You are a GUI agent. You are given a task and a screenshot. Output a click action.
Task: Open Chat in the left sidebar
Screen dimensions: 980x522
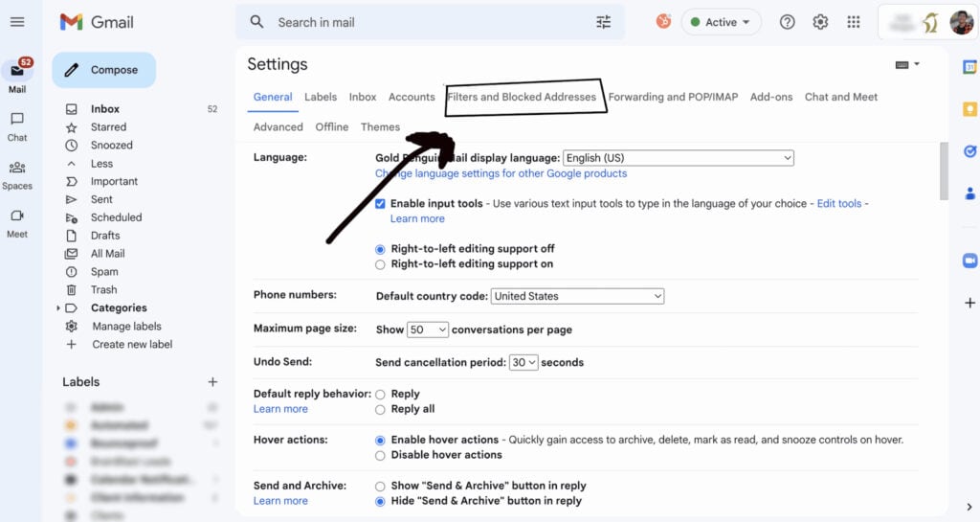click(17, 125)
